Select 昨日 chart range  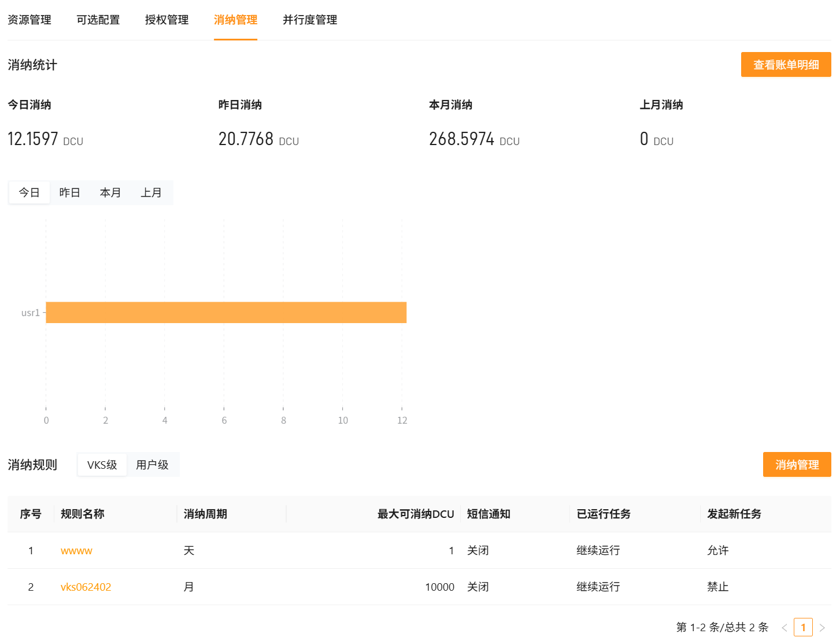click(70, 192)
